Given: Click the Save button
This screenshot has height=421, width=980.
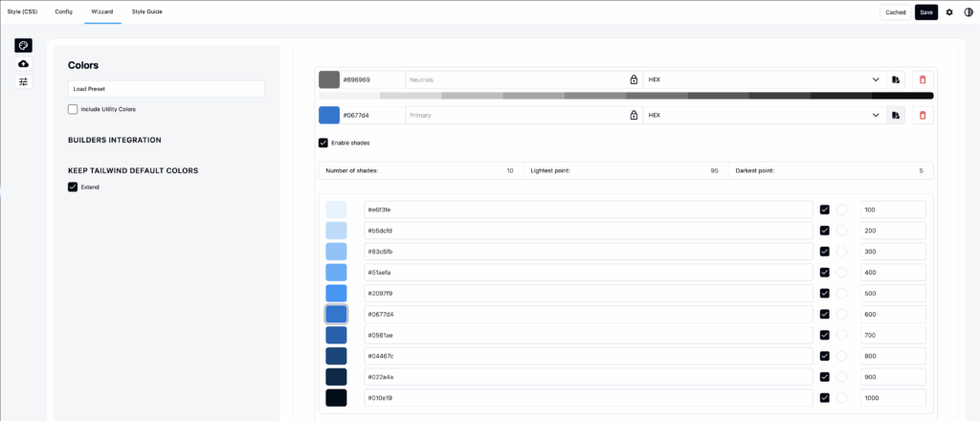Looking at the screenshot, I should point(926,11).
